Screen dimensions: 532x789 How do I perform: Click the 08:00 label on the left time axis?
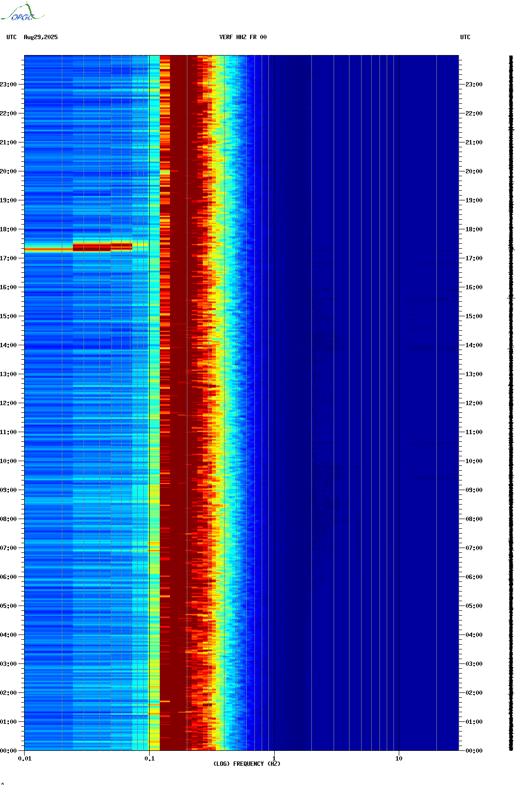click(8, 519)
